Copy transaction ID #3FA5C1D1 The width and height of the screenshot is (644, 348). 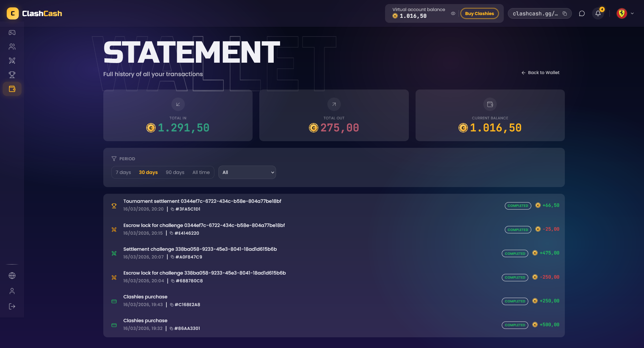pos(172,209)
